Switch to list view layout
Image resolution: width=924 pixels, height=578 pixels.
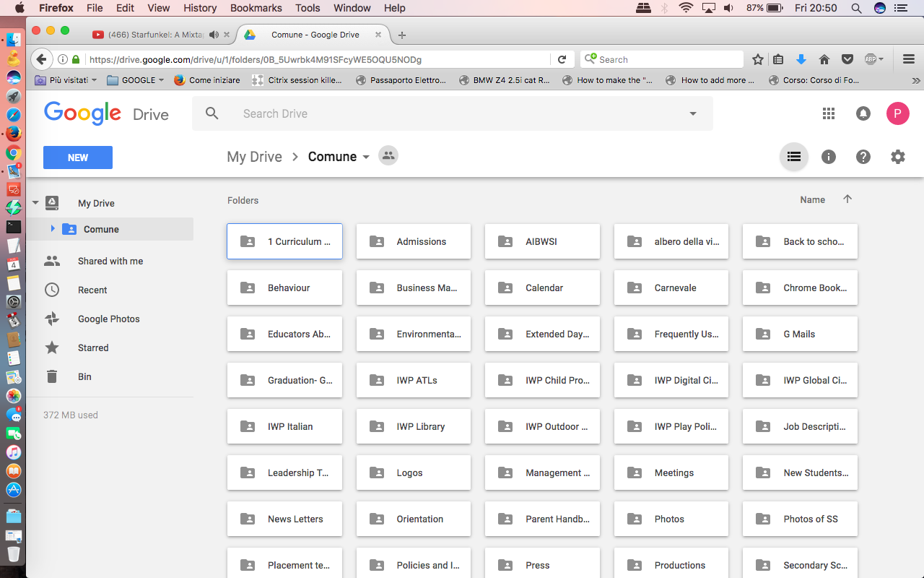click(x=794, y=157)
